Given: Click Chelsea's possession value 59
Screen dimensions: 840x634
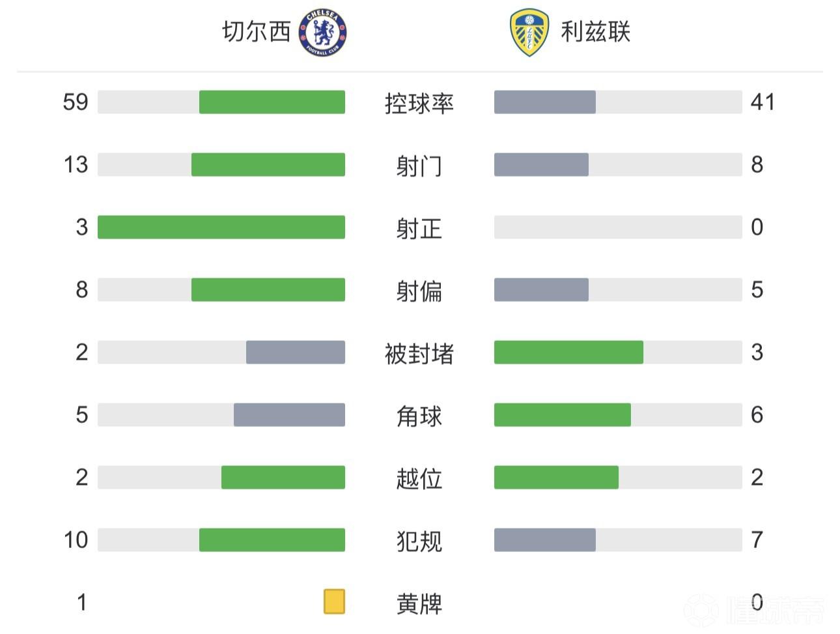Looking at the screenshot, I should point(76,102).
